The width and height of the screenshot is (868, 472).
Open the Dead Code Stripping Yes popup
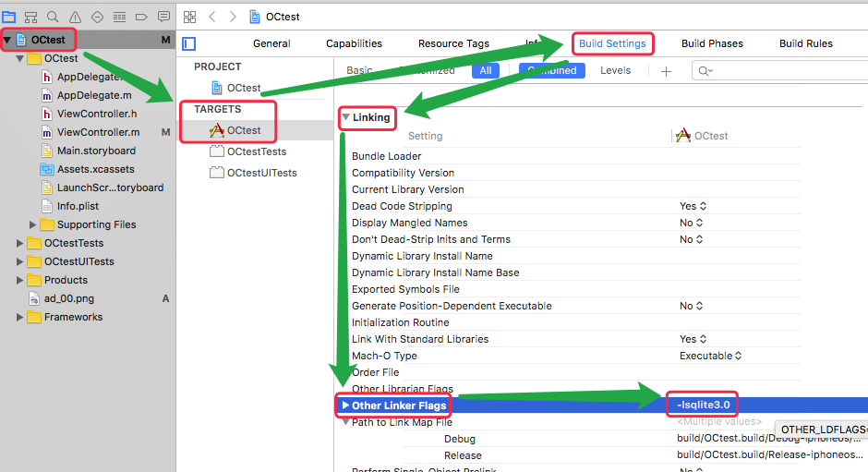(693, 206)
